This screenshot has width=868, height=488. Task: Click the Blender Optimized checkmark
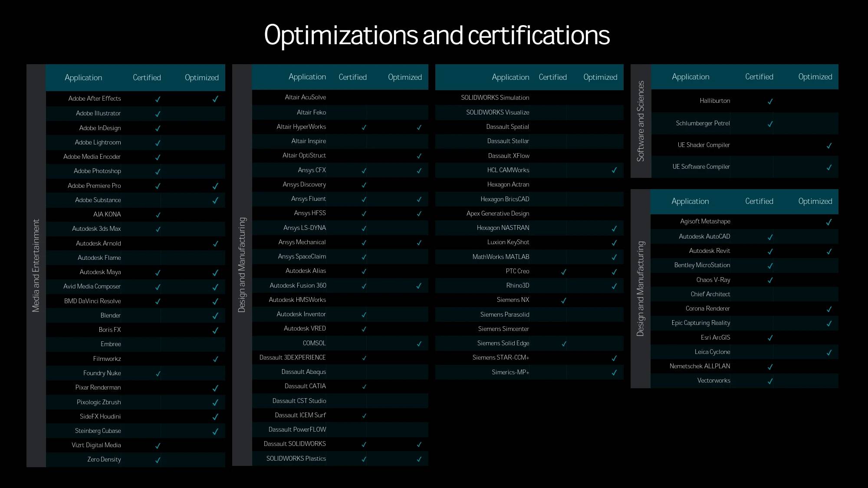pyautogui.click(x=215, y=316)
